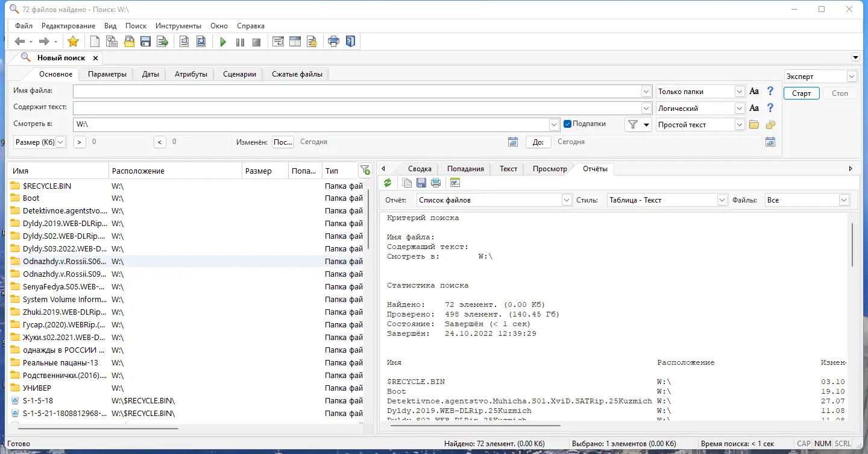This screenshot has width=868, height=454.
Task: Close the Новый поиск tab
Action: pos(95,58)
